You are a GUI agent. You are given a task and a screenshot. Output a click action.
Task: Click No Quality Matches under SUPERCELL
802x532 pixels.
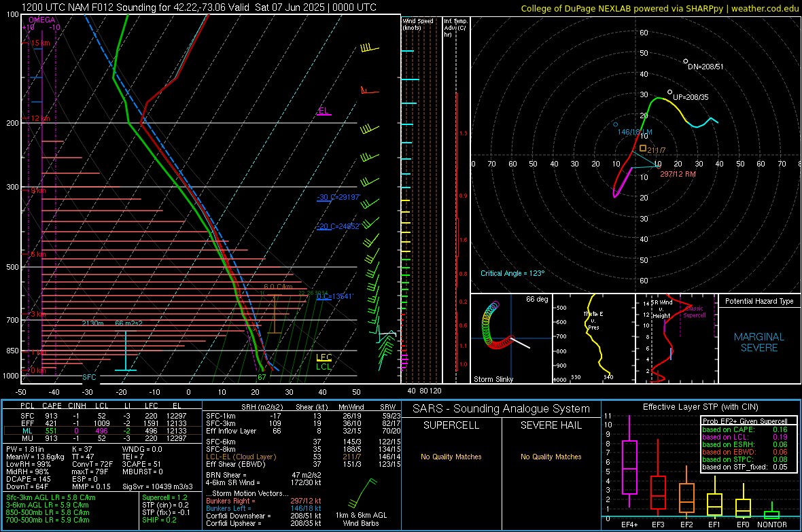451,457
